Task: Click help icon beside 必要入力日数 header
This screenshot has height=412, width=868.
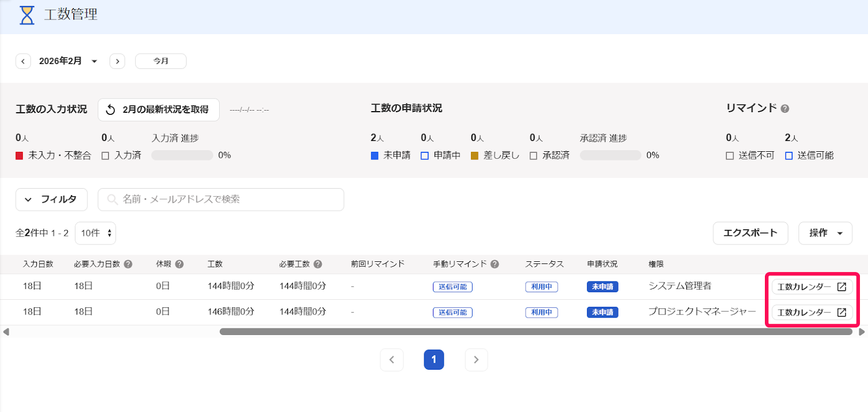Action: 128,264
